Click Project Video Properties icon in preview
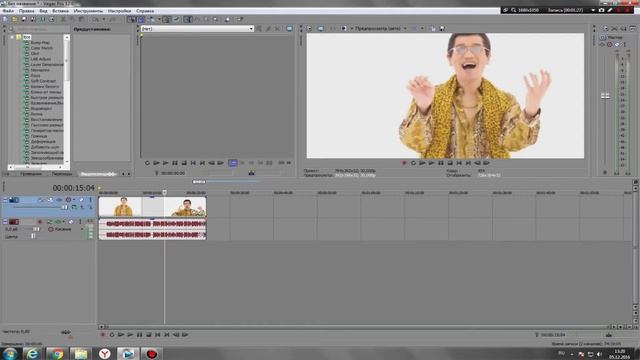 309,29
